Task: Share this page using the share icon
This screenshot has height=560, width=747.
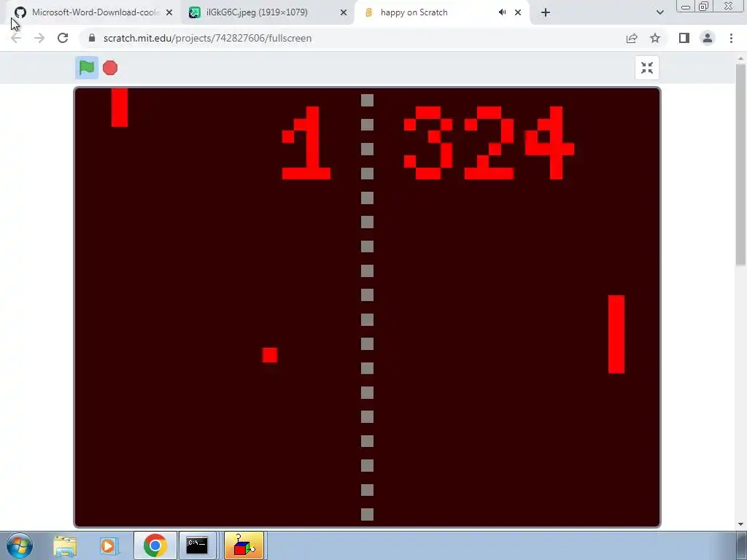Action: click(x=632, y=38)
